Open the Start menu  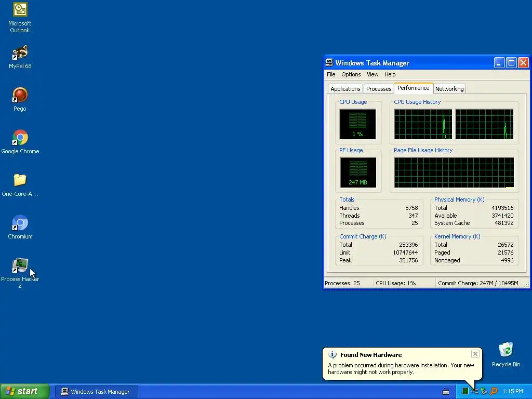click(25, 392)
